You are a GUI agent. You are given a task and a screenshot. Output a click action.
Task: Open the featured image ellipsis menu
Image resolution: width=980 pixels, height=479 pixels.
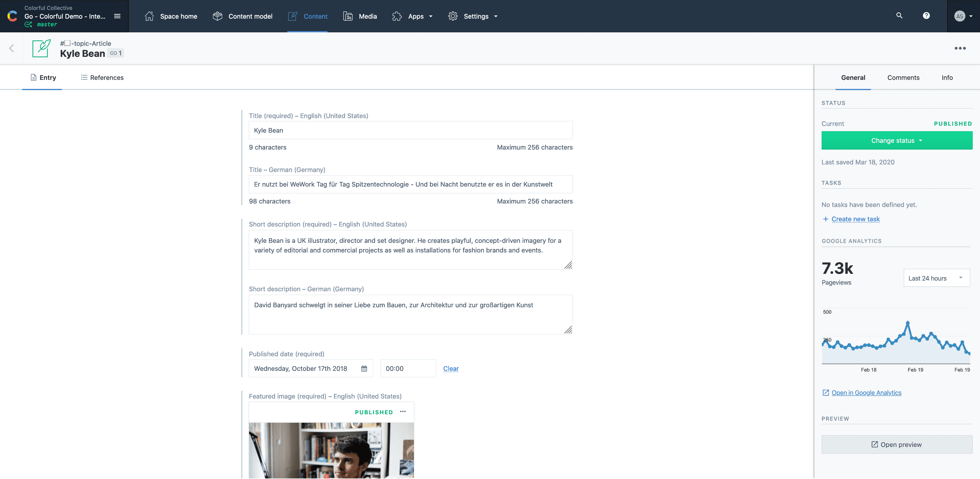(x=402, y=412)
